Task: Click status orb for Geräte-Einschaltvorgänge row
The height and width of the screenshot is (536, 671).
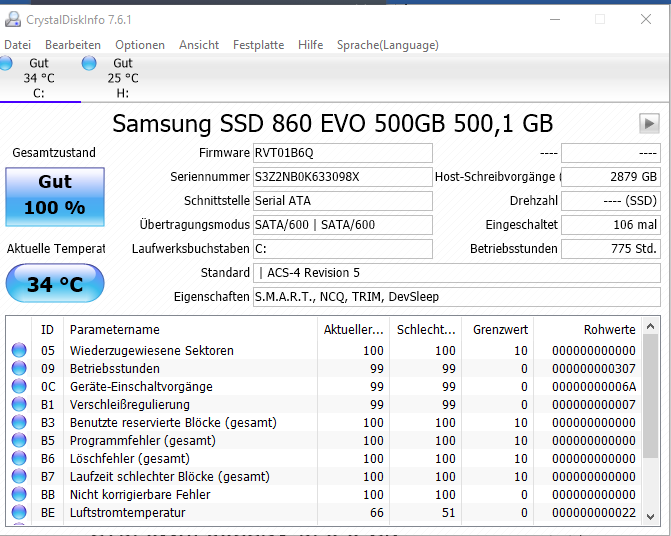Action: 19,386
